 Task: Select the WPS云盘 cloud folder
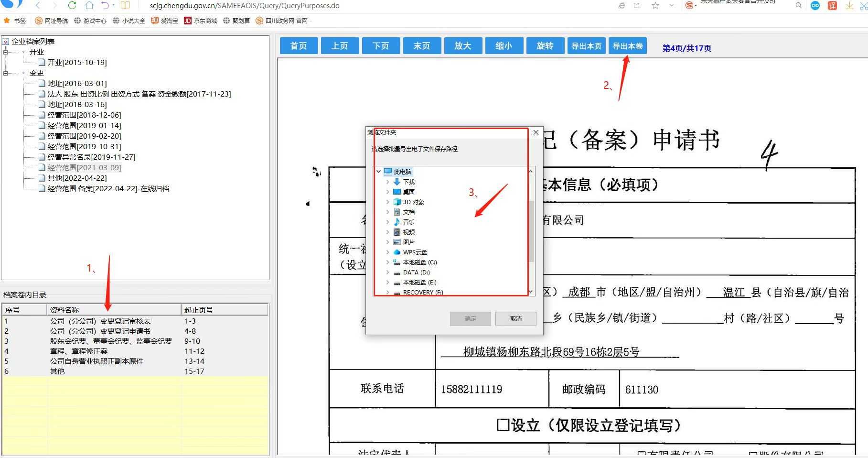coord(414,252)
